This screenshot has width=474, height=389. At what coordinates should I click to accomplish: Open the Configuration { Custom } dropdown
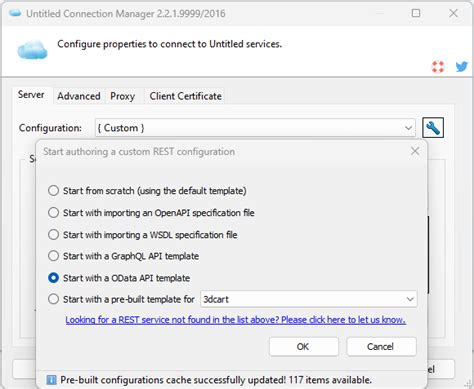(x=255, y=128)
